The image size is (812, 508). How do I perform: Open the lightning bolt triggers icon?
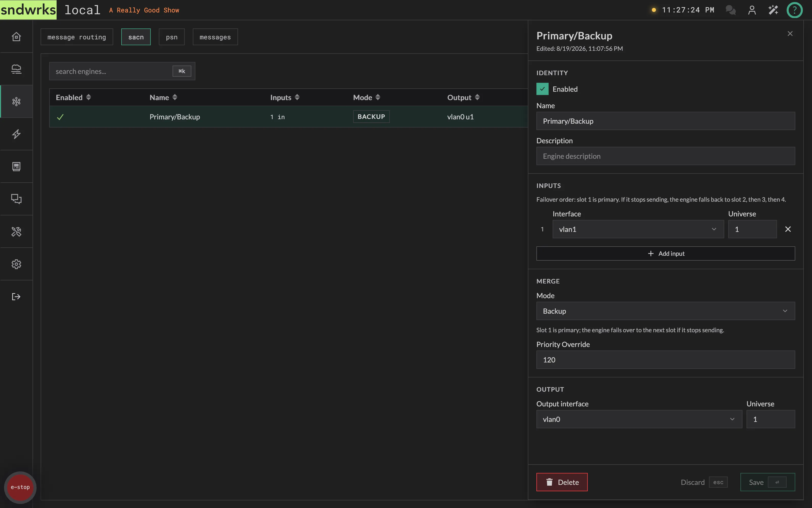coord(16,134)
